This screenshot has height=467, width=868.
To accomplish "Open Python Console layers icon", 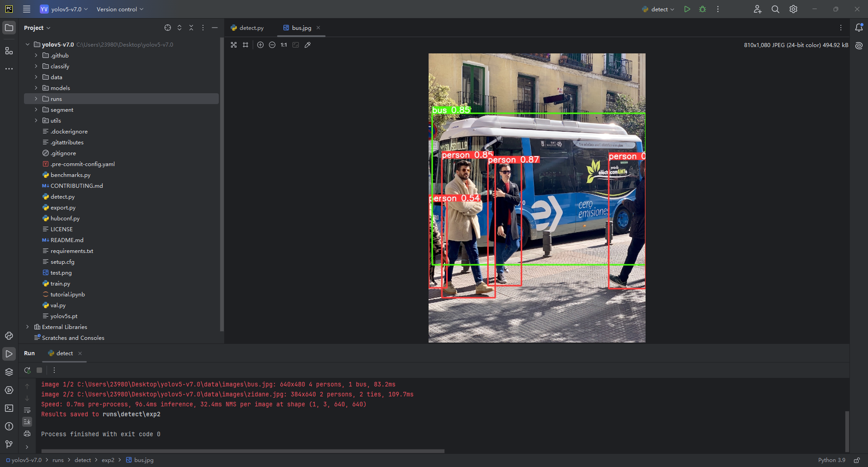I will click(9, 372).
